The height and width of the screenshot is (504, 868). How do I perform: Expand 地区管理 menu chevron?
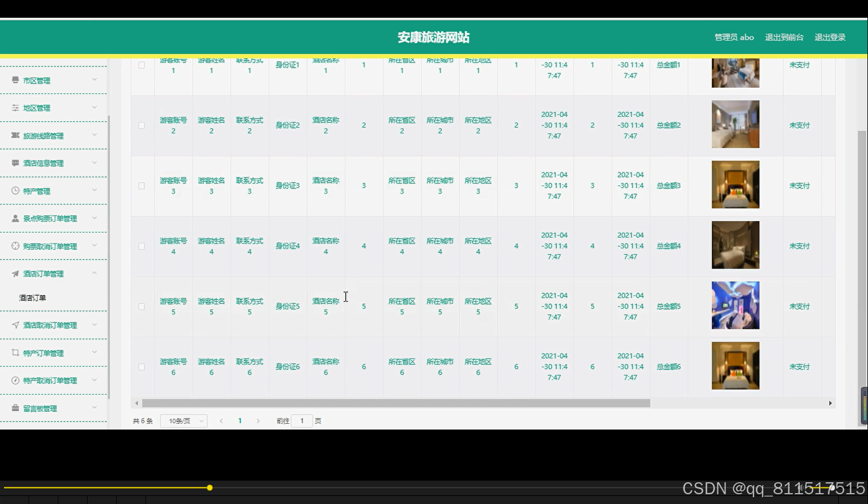point(94,107)
